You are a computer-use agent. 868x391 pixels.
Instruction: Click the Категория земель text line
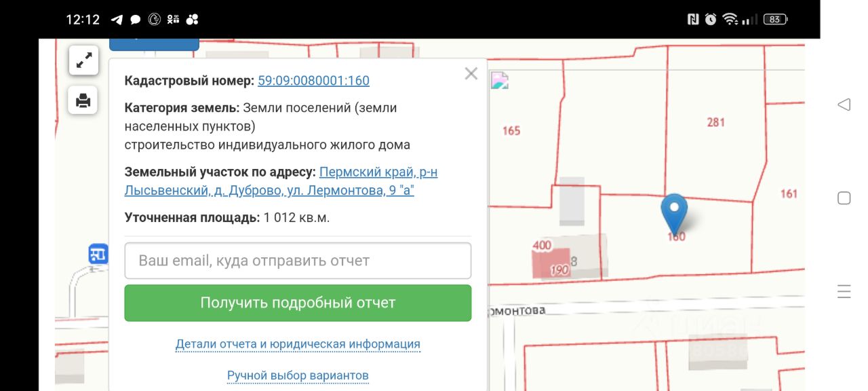click(261, 117)
